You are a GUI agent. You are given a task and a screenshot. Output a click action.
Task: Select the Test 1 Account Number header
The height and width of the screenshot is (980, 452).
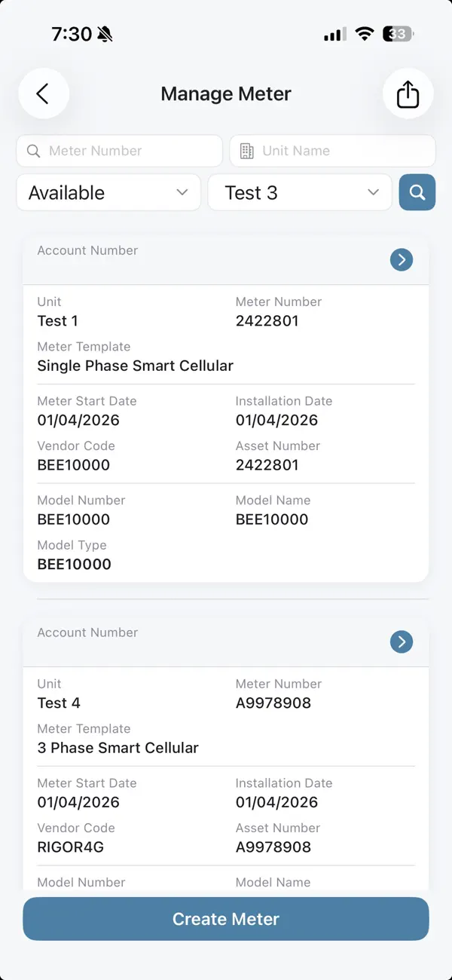[x=226, y=260]
